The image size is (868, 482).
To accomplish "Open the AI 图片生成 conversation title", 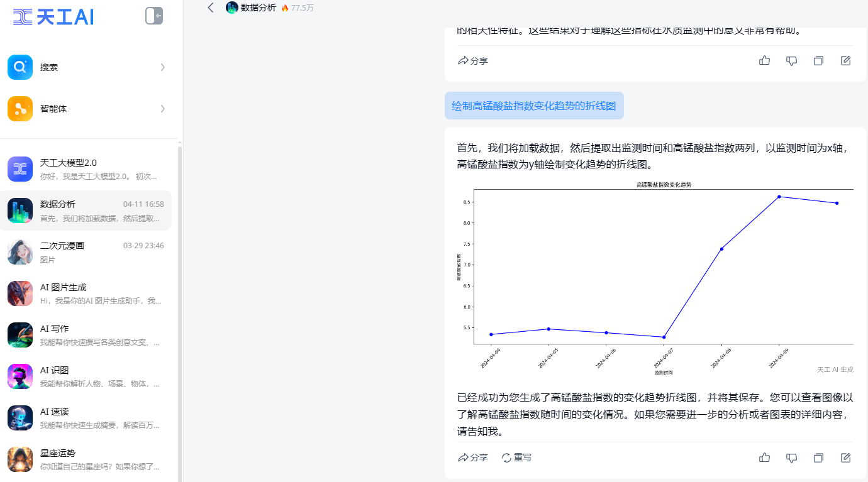I will tap(64, 287).
